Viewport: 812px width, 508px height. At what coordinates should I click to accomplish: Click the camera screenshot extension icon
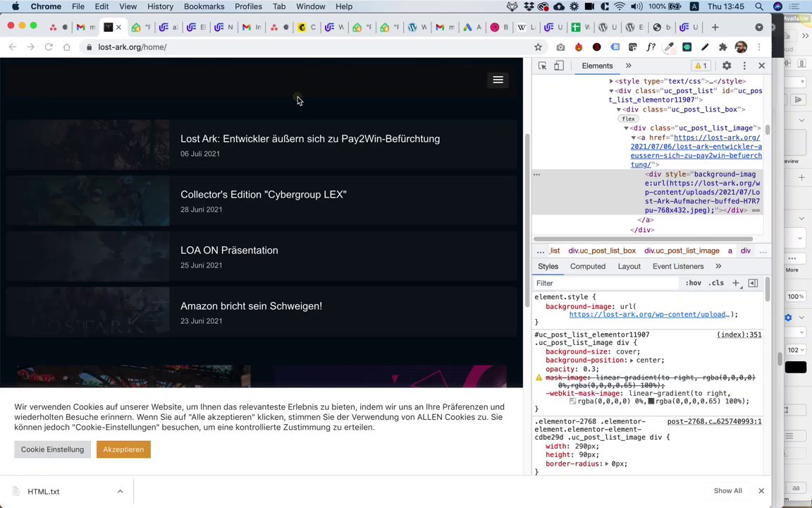click(x=560, y=47)
